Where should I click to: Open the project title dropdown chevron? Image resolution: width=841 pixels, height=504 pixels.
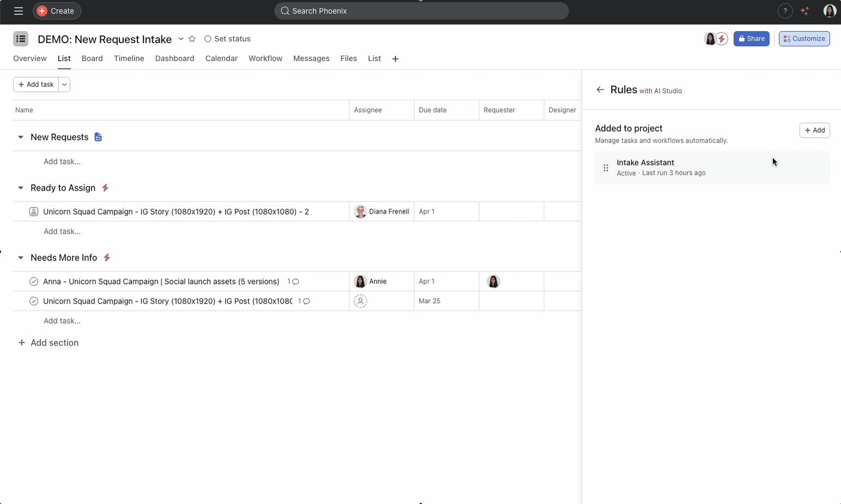(180, 39)
